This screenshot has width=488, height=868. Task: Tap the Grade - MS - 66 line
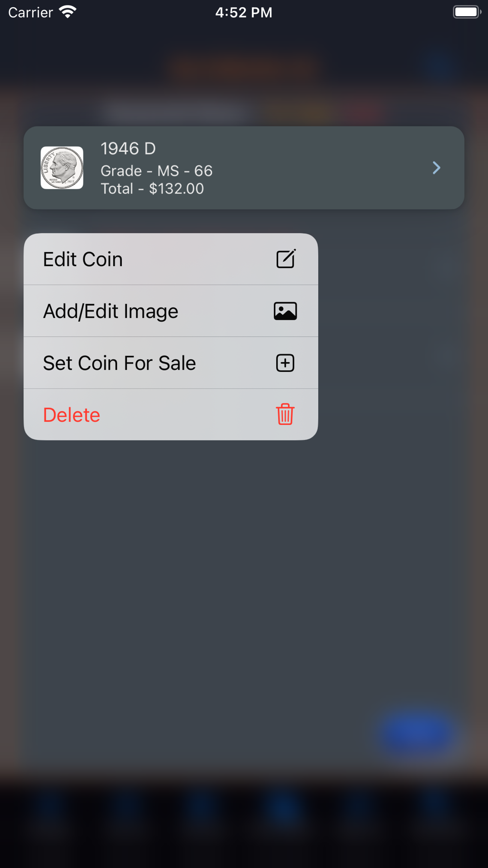point(157,171)
